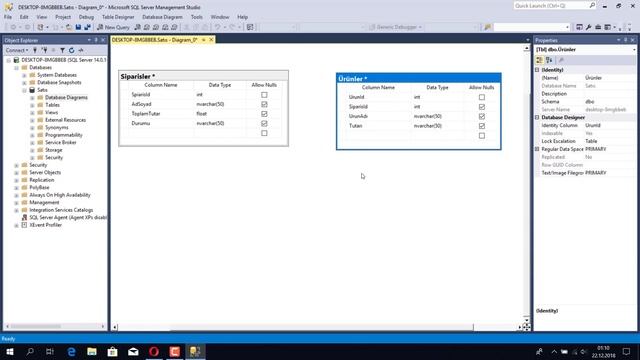640x360 pixels.
Task: Click Object Explorer filter funnel icon
Action: (62, 50)
